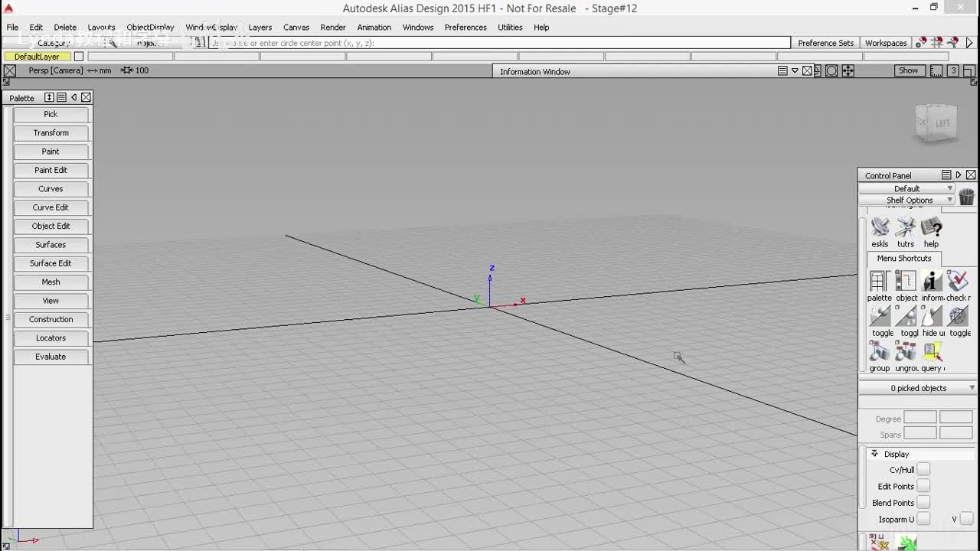Click the grid snap magnet icon

pos(936,43)
